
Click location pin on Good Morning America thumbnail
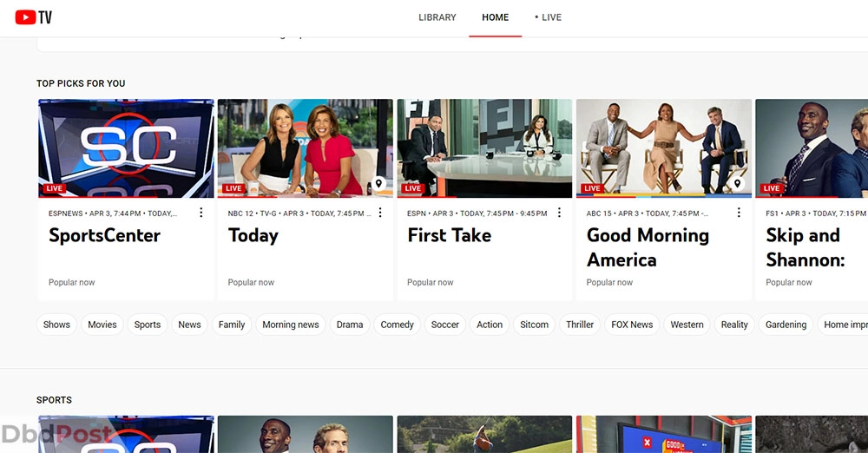click(x=737, y=183)
